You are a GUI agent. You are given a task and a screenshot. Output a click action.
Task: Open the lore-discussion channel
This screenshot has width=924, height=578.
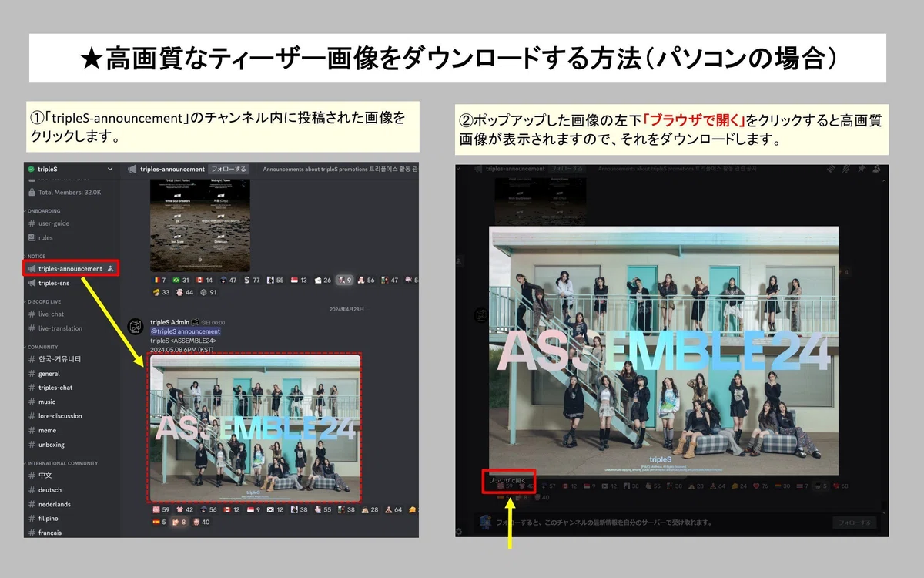pyautogui.click(x=60, y=416)
